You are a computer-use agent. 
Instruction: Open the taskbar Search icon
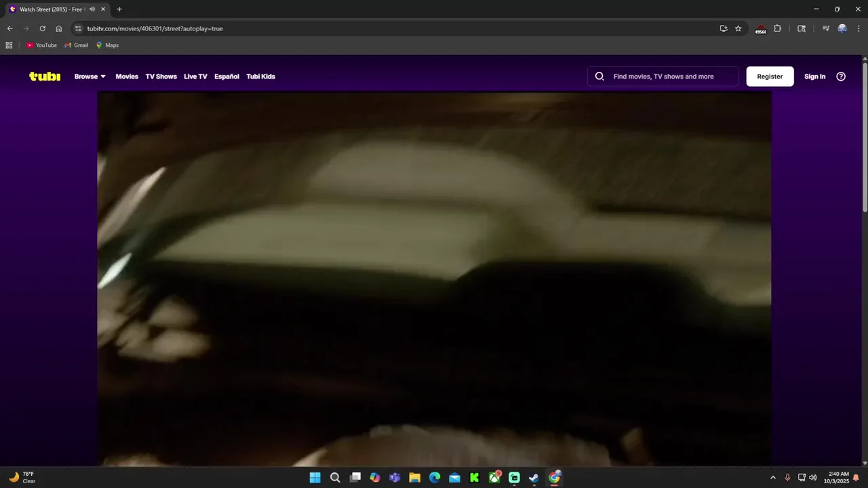tap(335, 478)
